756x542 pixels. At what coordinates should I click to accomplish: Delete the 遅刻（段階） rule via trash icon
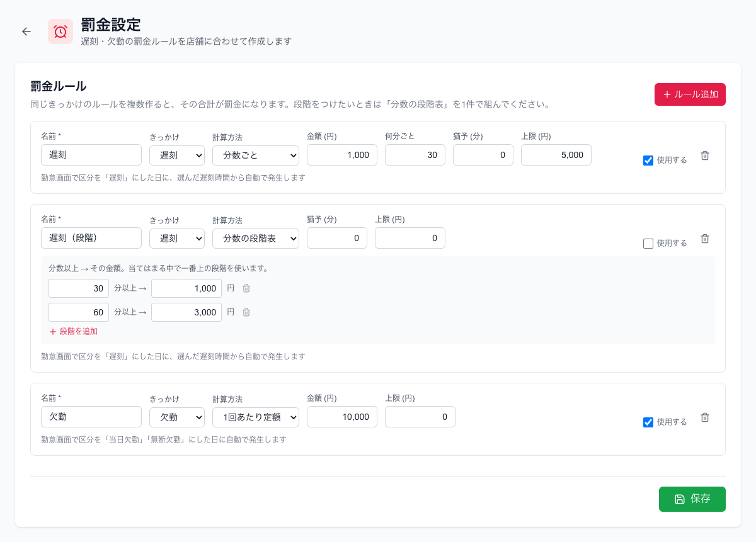(705, 239)
